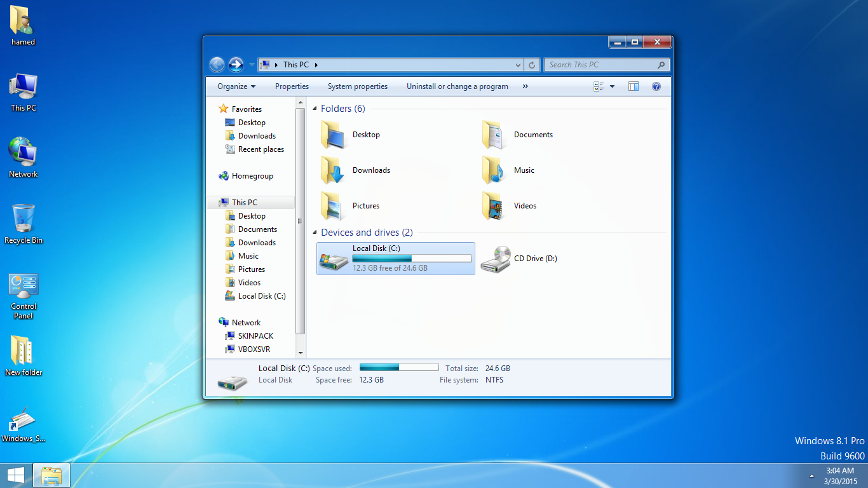Click the Local Disk (C:) capacity bar
The image size is (868, 488).
[412, 259]
